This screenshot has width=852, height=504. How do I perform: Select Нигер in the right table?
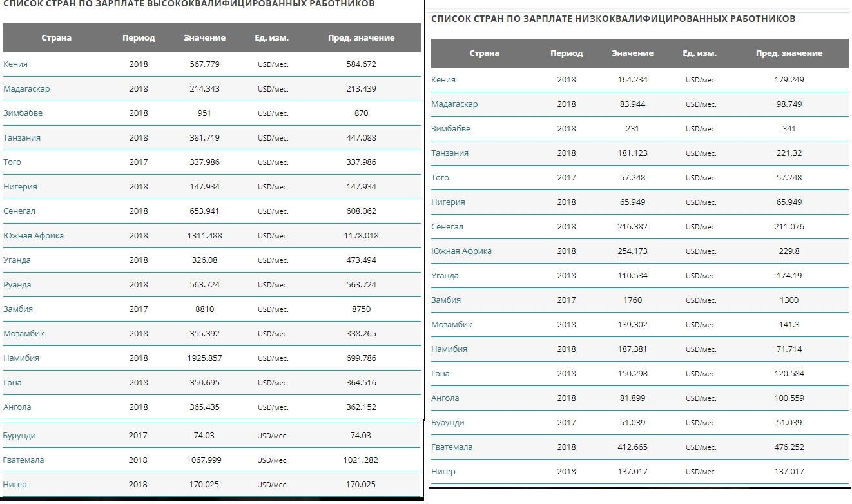pos(443,472)
